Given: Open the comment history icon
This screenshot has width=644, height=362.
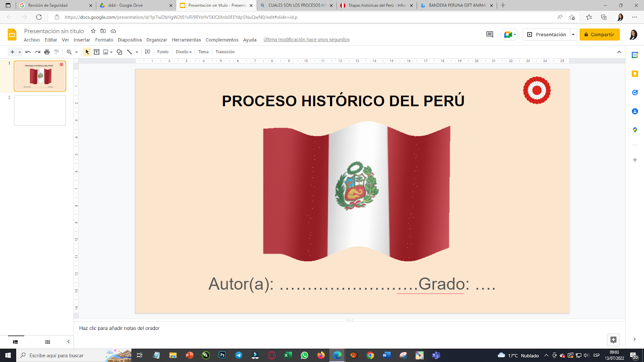Looking at the screenshot, I should pyautogui.click(x=490, y=35).
